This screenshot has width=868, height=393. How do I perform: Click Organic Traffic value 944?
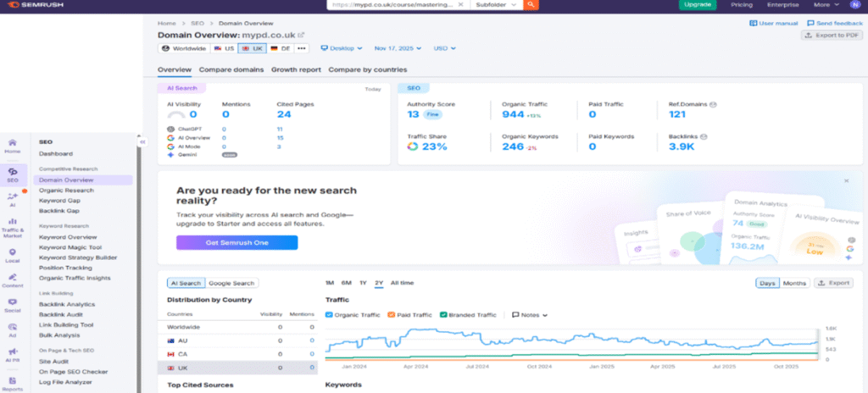[513, 114]
